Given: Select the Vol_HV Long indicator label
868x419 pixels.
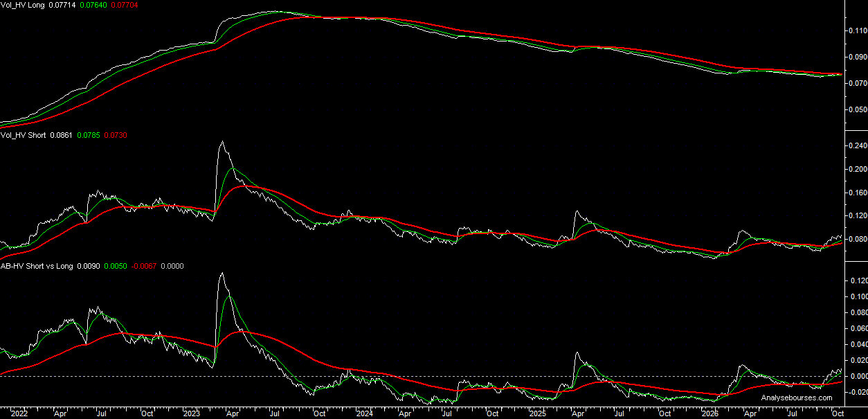Looking at the screenshot, I should coord(22,4).
